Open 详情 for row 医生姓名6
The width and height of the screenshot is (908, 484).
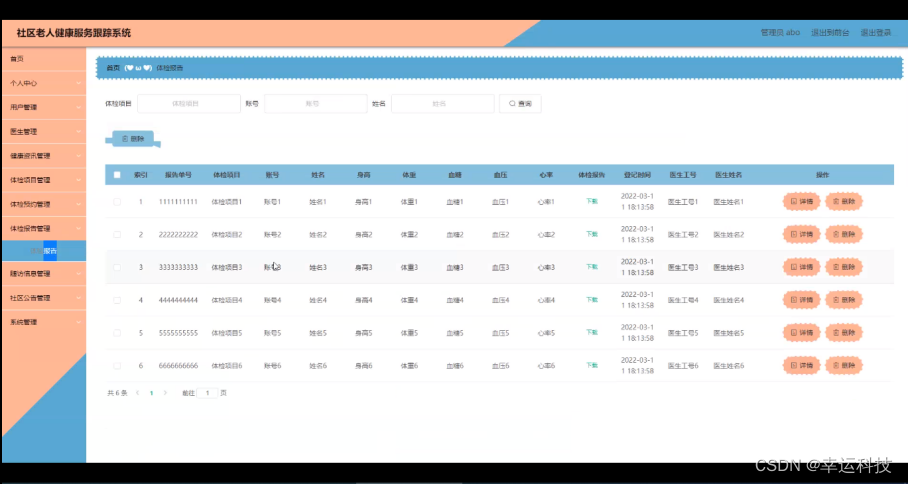pyautogui.click(x=801, y=365)
